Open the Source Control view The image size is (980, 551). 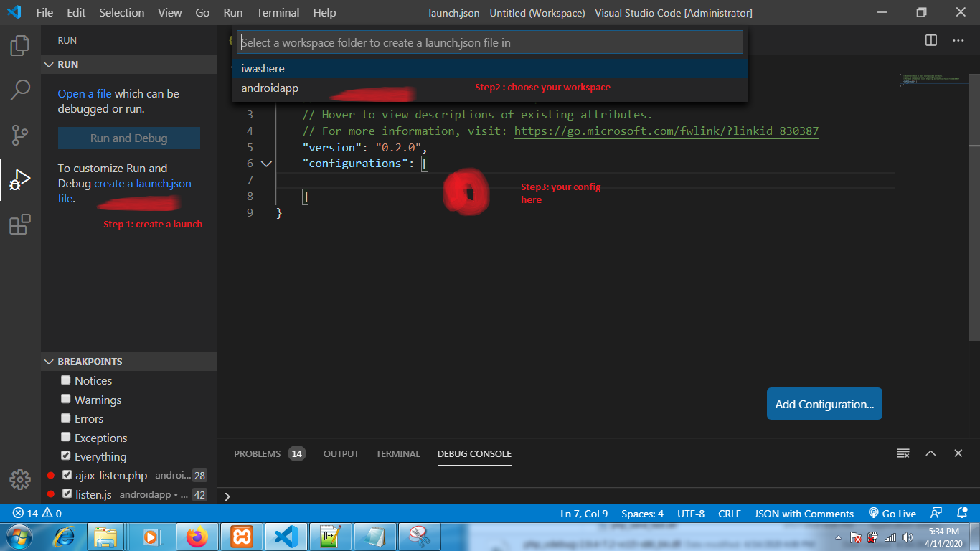[20, 134]
